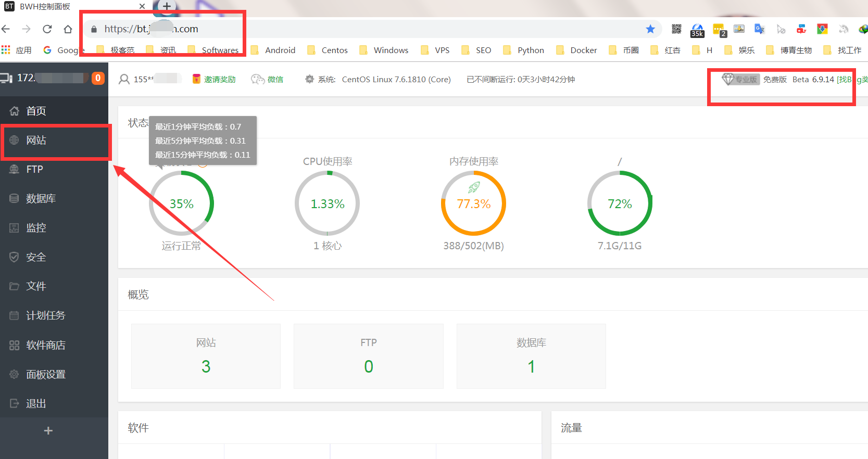Open the VPS bookmark folder
Image resolution: width=868 pixels, height=459 pixels.
(435, 50)
